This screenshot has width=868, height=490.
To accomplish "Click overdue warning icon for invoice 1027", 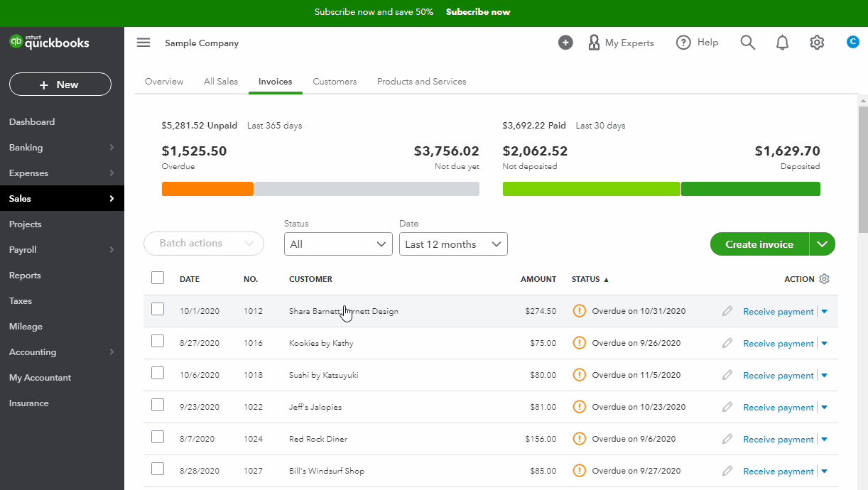I will tap(580, 470).
